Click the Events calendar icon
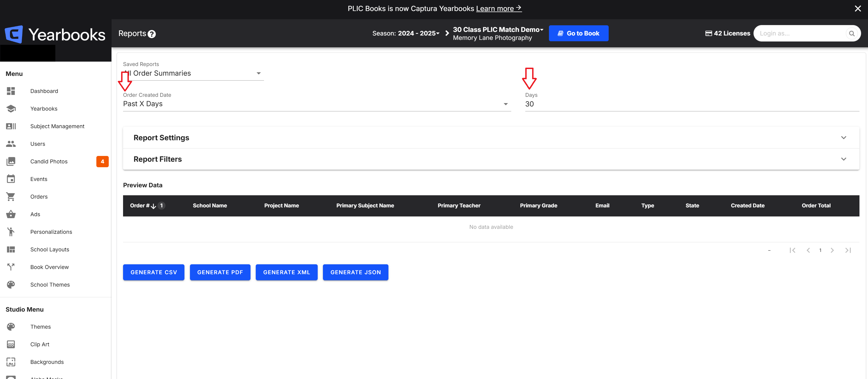The height and width of the screenshot is (379, 868). click(x=11, y=179)
